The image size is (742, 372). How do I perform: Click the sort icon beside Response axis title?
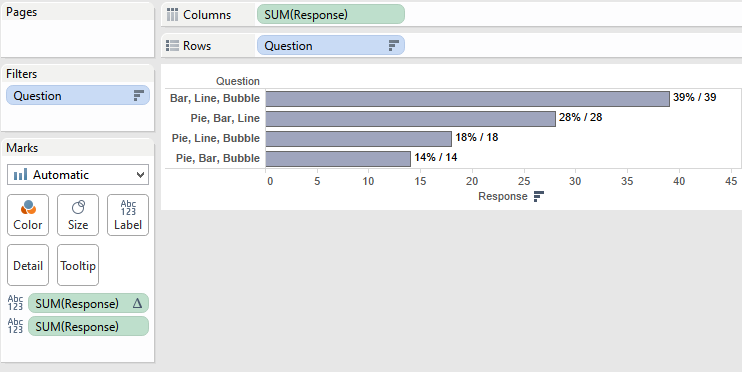[x=539, y=196]
